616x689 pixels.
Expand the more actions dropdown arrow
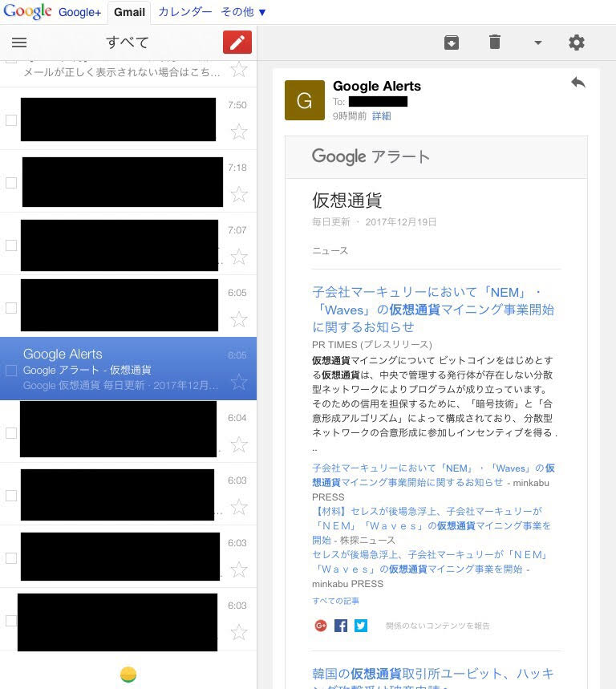(537, 43)
